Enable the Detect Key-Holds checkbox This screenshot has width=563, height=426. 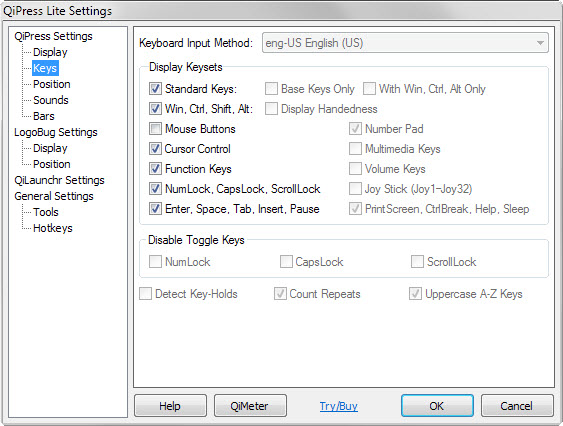[145, 294]
